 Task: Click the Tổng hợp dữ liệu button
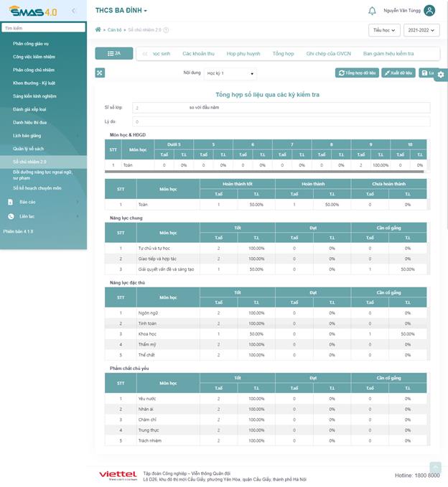[357, 73]
